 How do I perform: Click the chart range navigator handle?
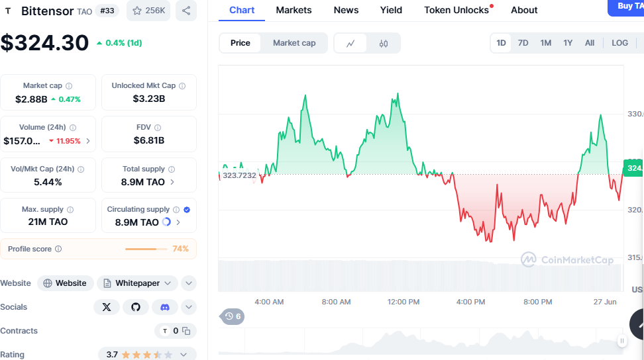point(622,341)
